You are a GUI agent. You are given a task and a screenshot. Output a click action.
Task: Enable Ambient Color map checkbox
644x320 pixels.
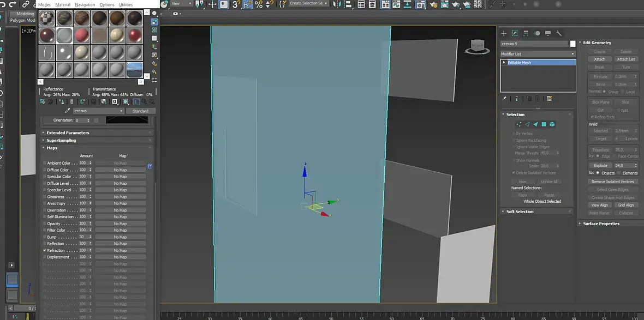tap(45, 163)
